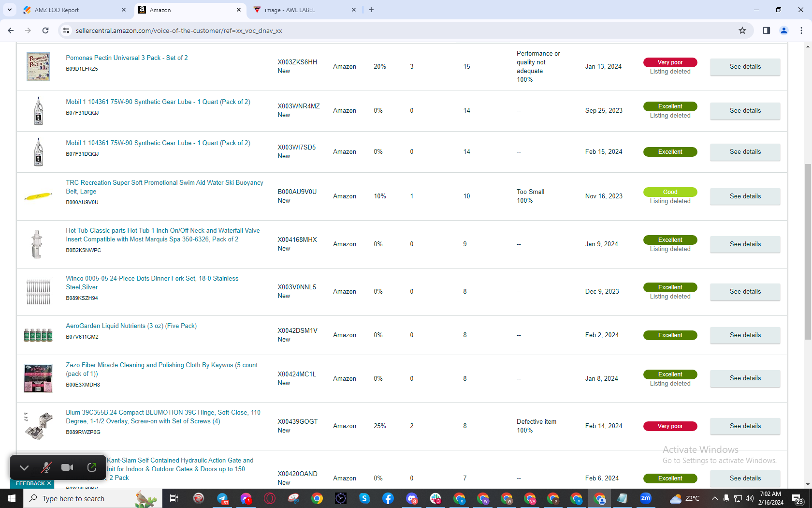Open Mobil 1 Gear Lube link for X003WNR4MZ
The image size is (812, 508).
[158, 102]
